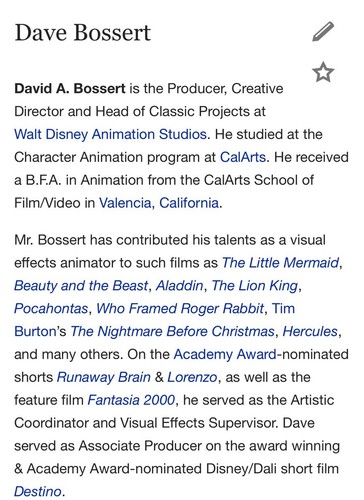The width and height of the screenshot is (364, 500).
Task: Tap the pencil edit icon
Action: (x=323, y=32)
